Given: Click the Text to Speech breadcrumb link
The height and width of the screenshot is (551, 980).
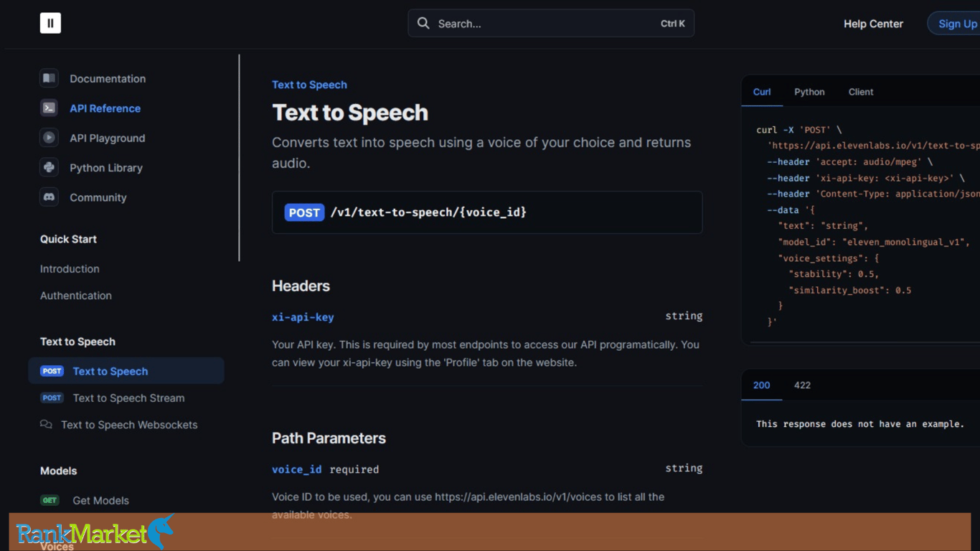Looking at the screenshot, I should [x=309, y=85].
